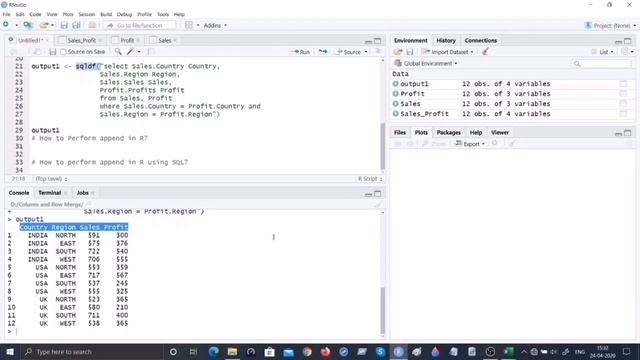
Task: Click the code tools magic wand icon
Action: click(130, 51)
